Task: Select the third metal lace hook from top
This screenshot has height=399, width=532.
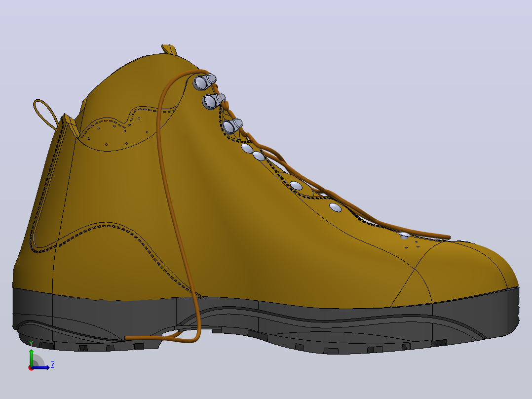Action: tap(232, 125)
